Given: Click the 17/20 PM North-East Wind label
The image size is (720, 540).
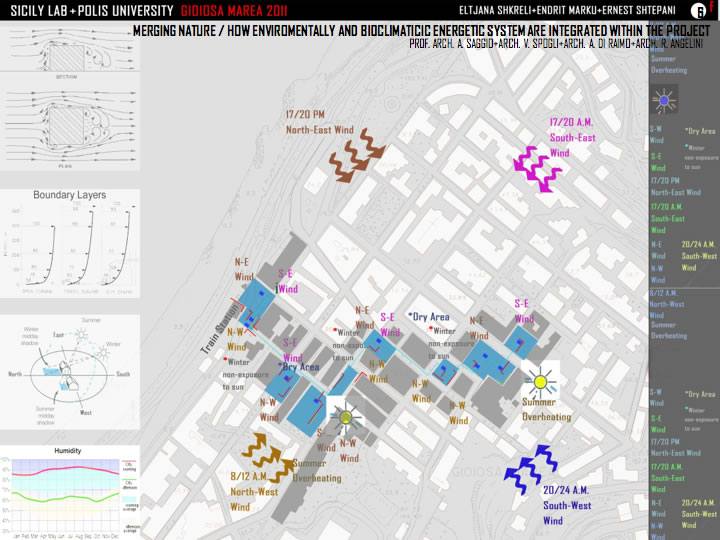Looking at the screenshot, I should tap(319, 123).
